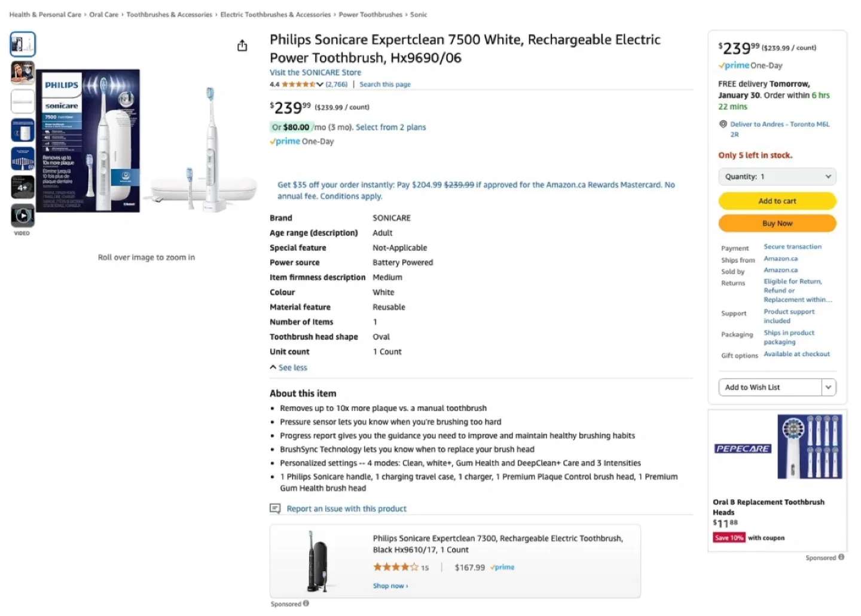Click the Add to cart button
861x616 pixels.
coord(777,201)
